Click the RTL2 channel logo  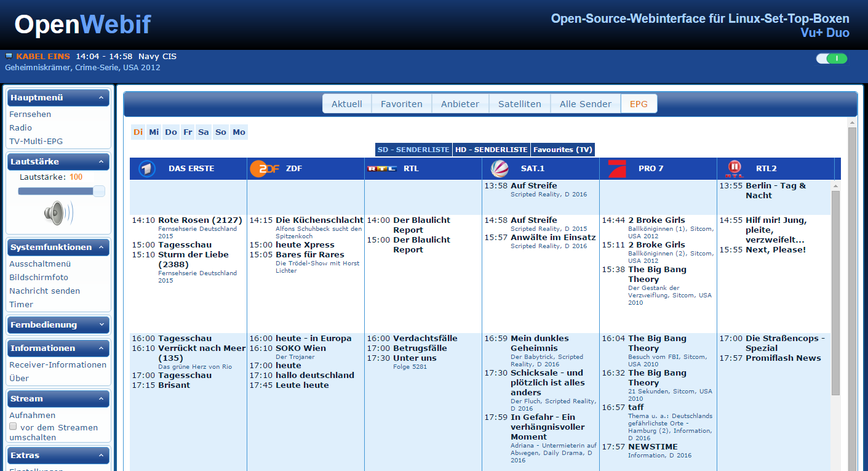pos(735,169)
